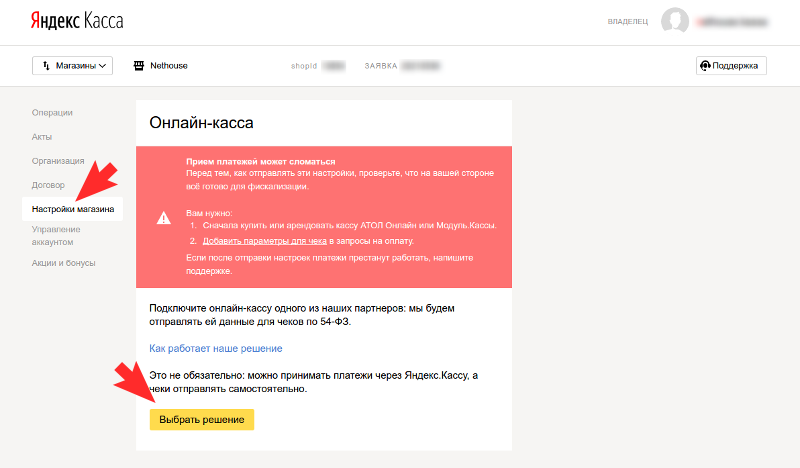The height and width of the screenshot is (468, 800).
Task: Click the warning triangle icon
Action: click(x=163, y=218)
